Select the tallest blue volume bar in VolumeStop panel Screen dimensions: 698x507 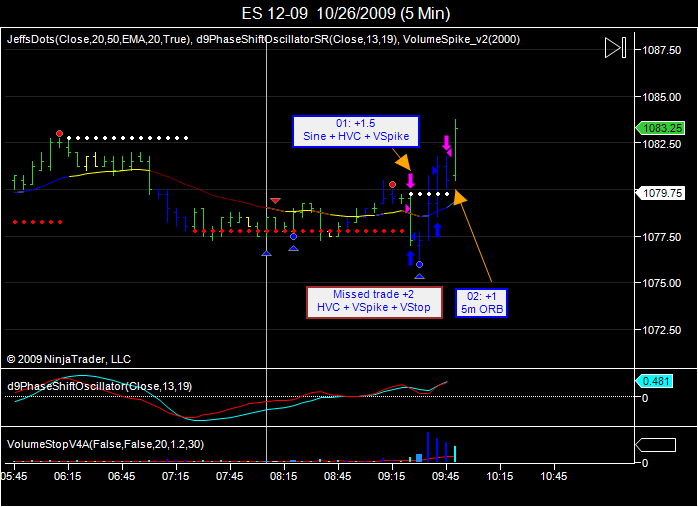(x=428, y=446)
